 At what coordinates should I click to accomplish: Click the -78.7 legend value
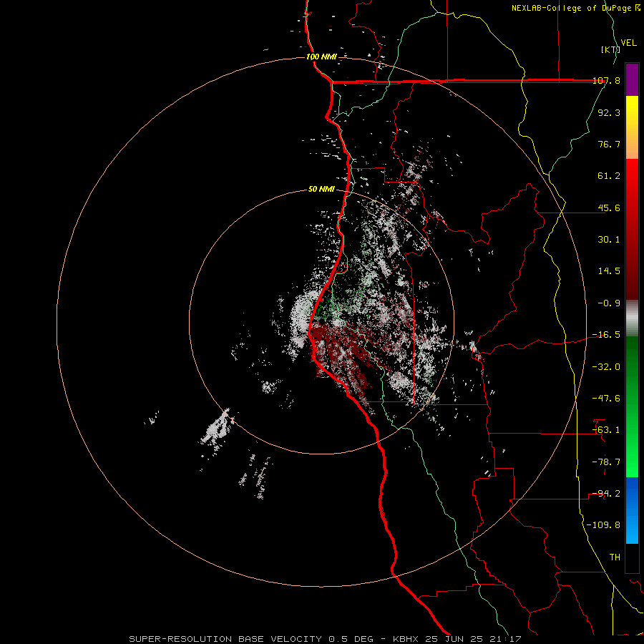[606, 462]
